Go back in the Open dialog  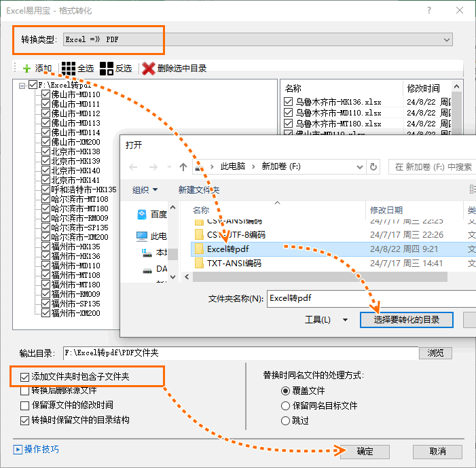point(133,166)
